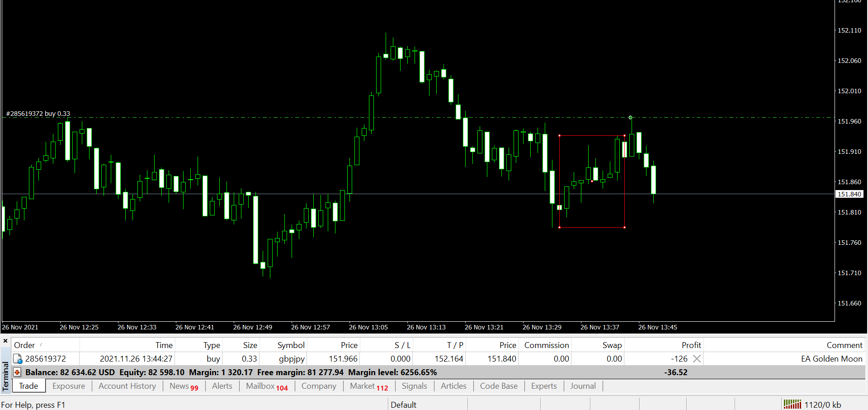
Task: Sort by the Profit column header
Action: 691,345
